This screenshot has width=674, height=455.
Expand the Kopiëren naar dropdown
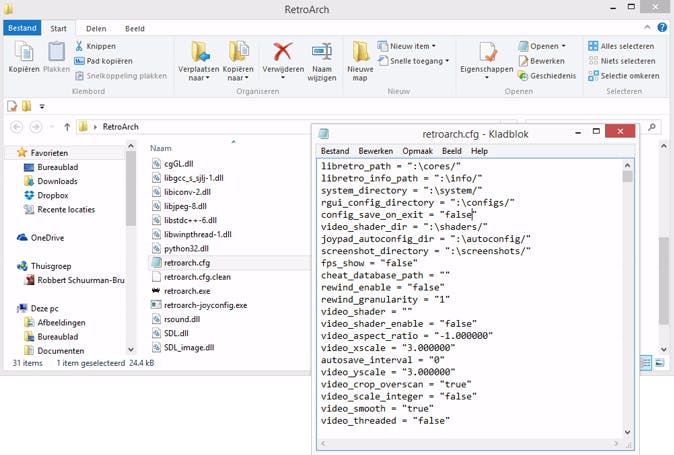pyautogui.click(x=239, y=75)
